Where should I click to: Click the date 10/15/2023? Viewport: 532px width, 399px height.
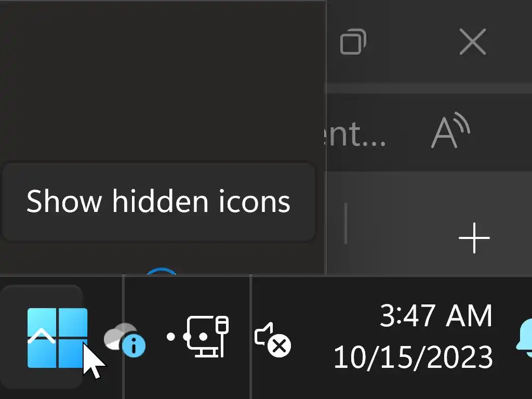point(413,357)
